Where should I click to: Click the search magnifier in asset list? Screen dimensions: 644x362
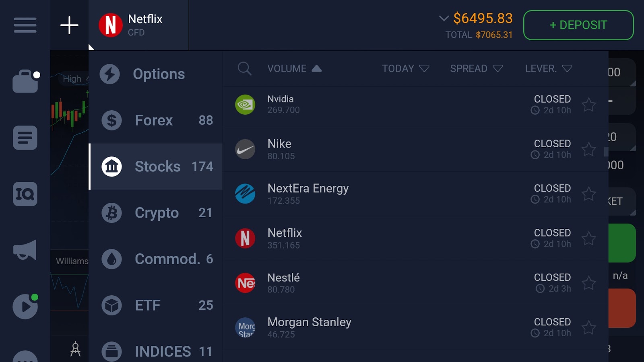point(245,68)
